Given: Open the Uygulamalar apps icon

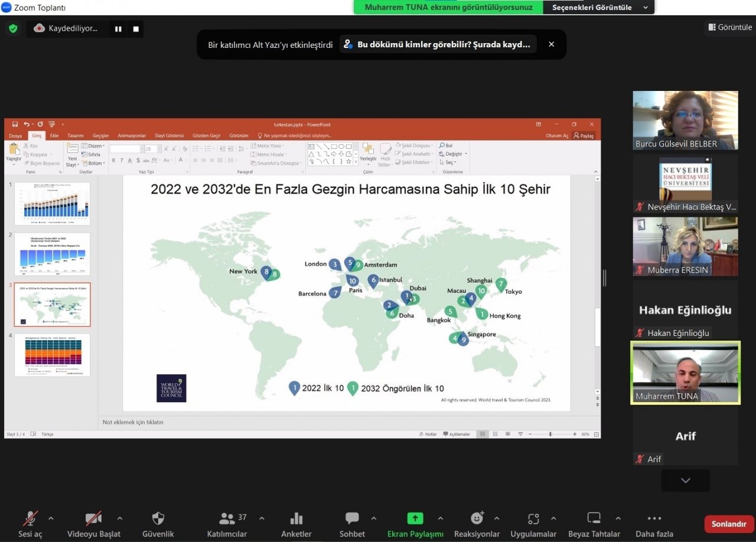Looking at the screenshot, I should (533, 519).
